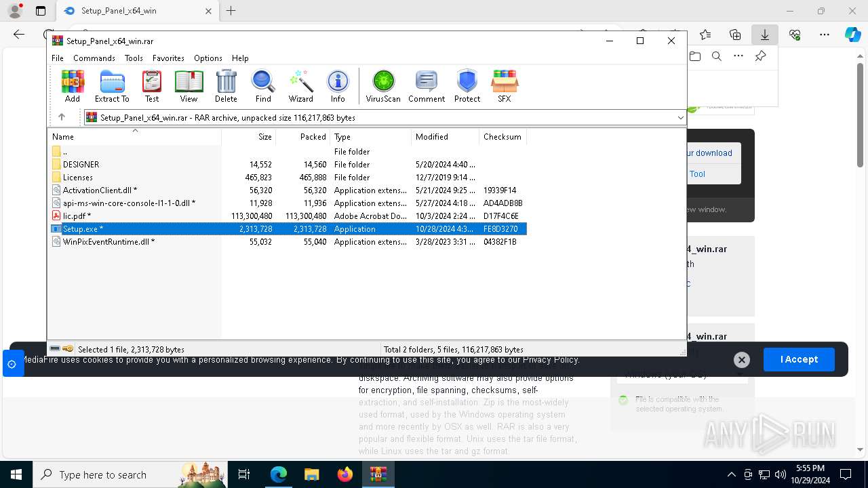Screen dimensions: 868x488
Task: Sort files by Size column header
Action: [248, 136]
